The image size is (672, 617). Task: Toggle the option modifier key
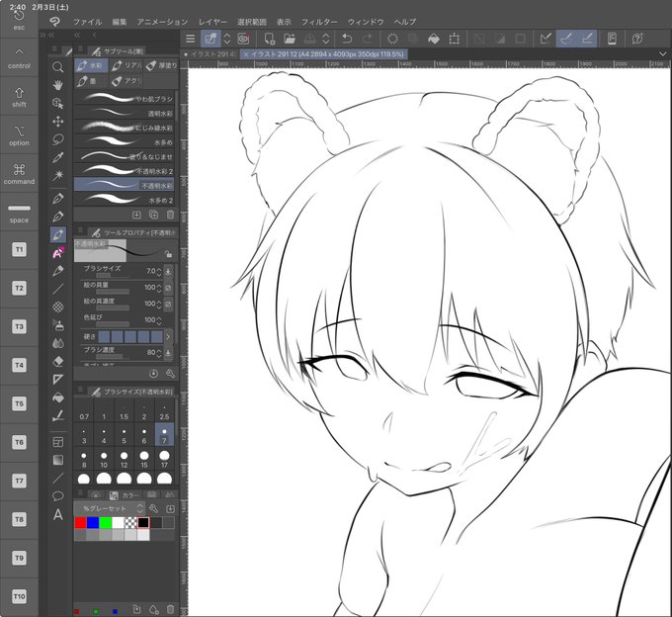coord(19,135)
